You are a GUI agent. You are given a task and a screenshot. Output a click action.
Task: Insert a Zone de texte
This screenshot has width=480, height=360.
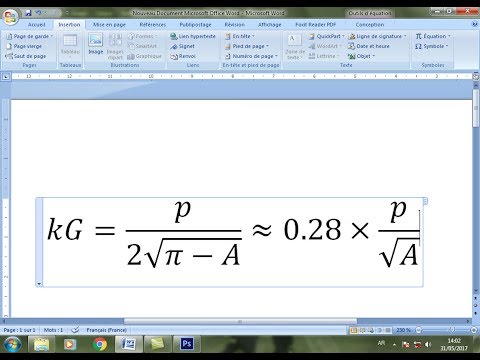tap(295, 47)
